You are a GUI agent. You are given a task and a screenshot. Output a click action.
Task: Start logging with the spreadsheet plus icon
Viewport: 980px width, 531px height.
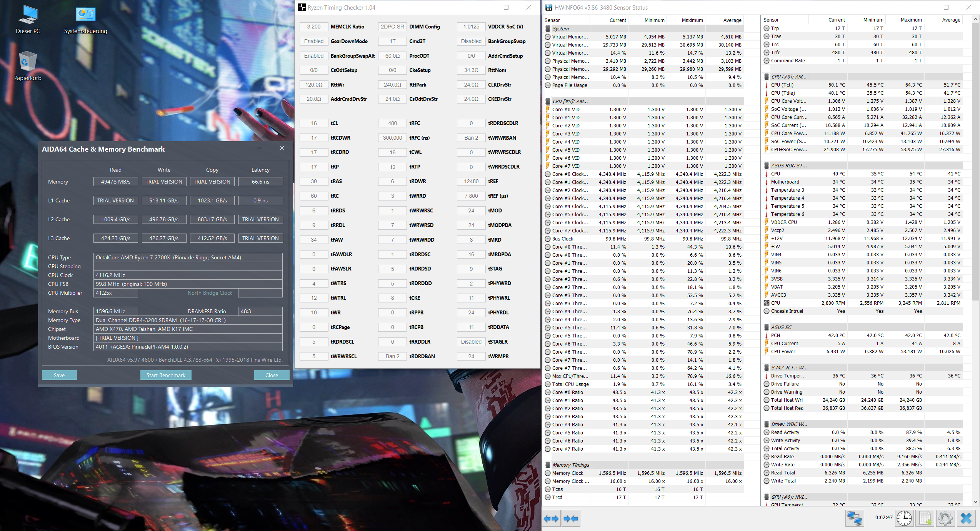coord(925,518)
